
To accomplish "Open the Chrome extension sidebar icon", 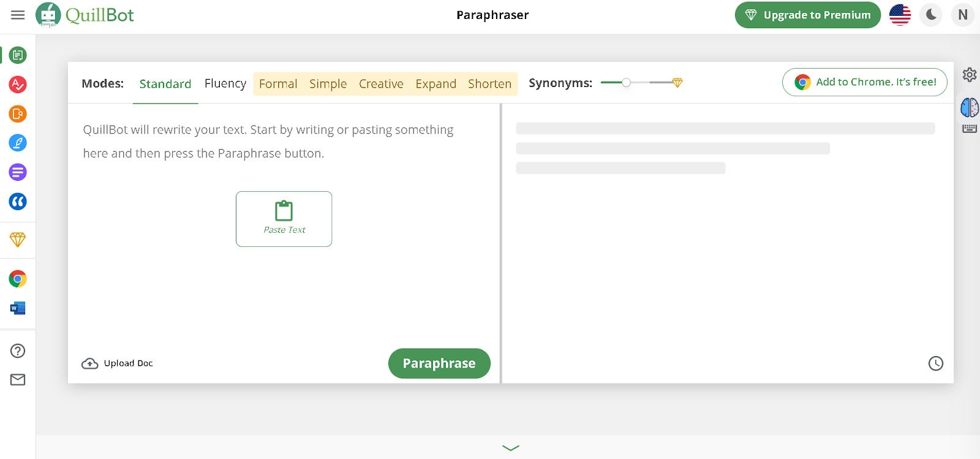I will 18,279.
